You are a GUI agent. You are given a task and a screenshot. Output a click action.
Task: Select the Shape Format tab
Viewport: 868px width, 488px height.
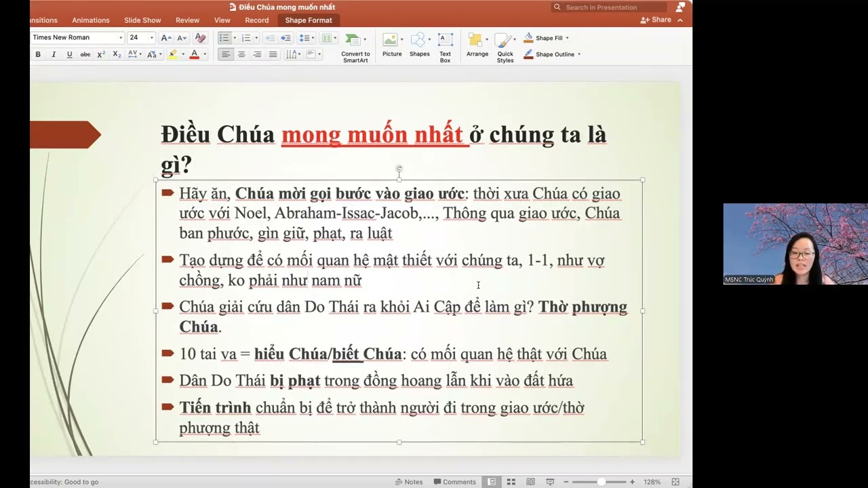point(309,20)
